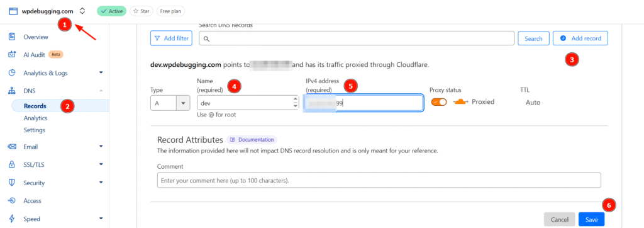The height and width of the screenshot is (228, 644).
Task: Open the Analytics & Logs chart icon
Action: point(13,73)
